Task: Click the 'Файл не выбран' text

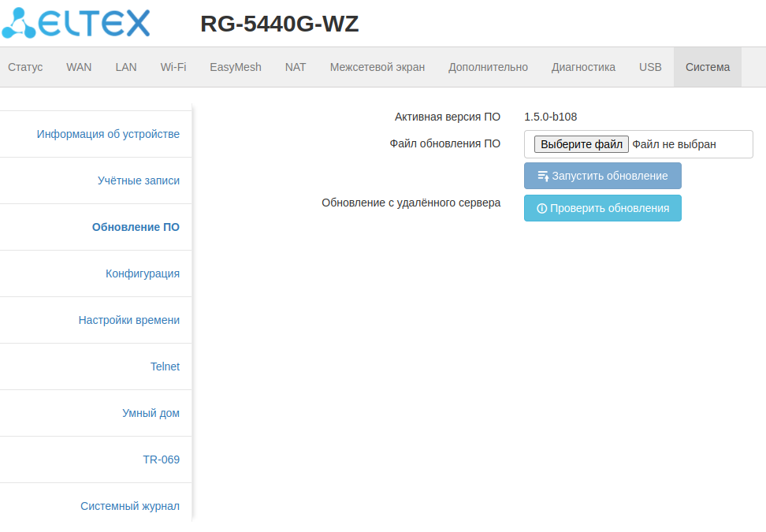Action: (674, 144)
